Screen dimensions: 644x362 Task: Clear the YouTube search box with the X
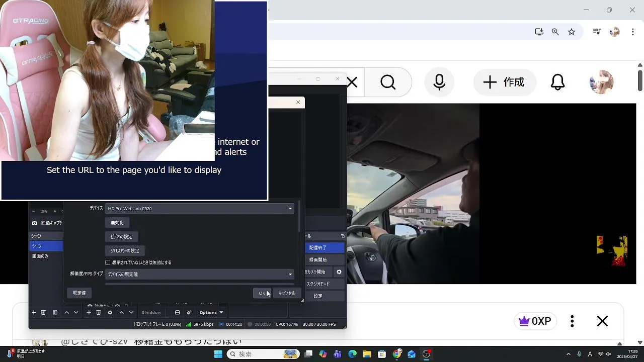[x=352, y=82]
